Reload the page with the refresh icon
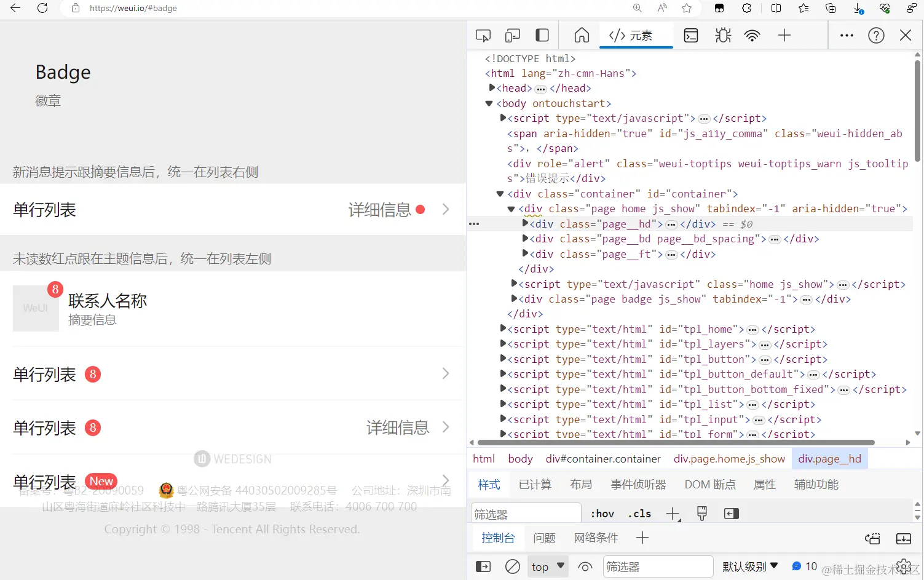The image size is (924, 580). coord(42,8)
